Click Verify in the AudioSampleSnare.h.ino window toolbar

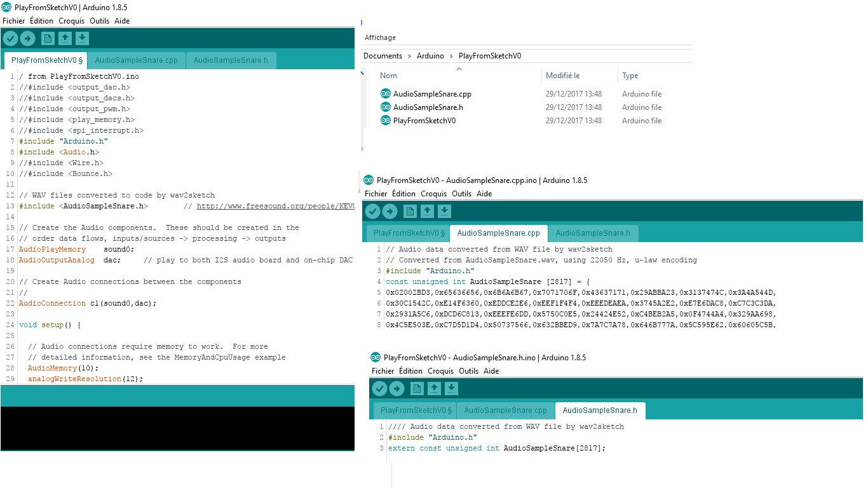[379, 388]
